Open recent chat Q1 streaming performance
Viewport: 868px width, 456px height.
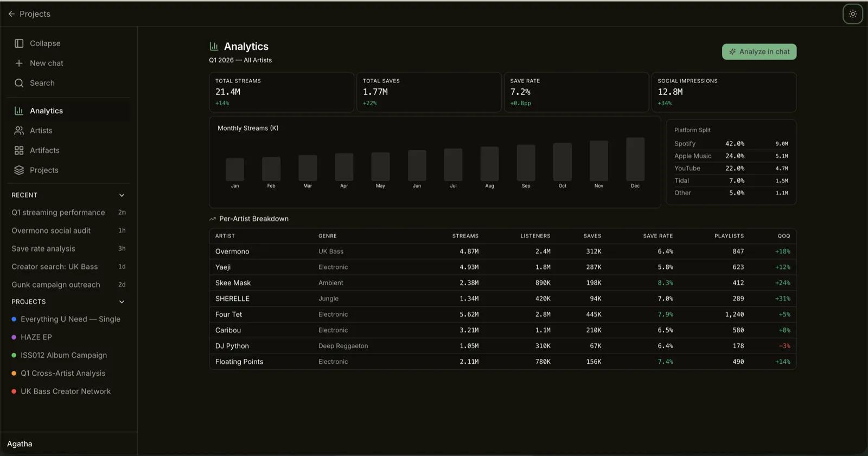tap(69, 213)
